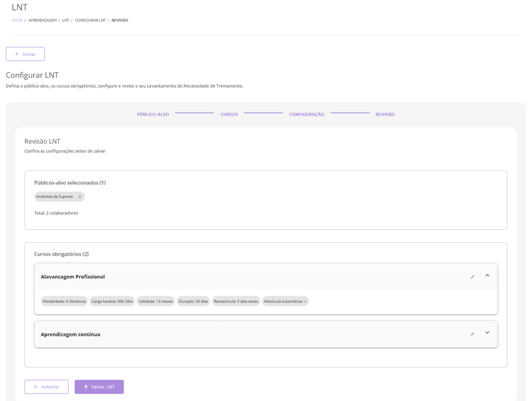
Task: Click the Modalidade: A Distância chip
Action: click(x=64, y=302)
